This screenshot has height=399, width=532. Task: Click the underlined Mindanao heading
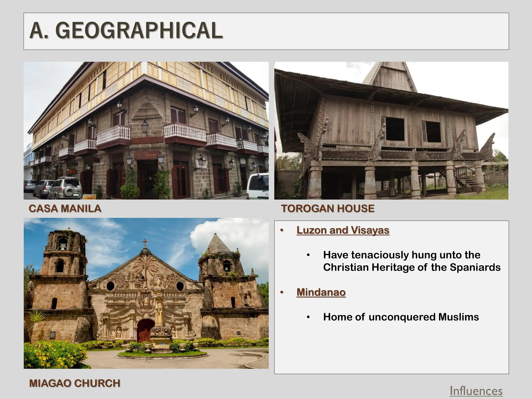(x=321, y=292)
